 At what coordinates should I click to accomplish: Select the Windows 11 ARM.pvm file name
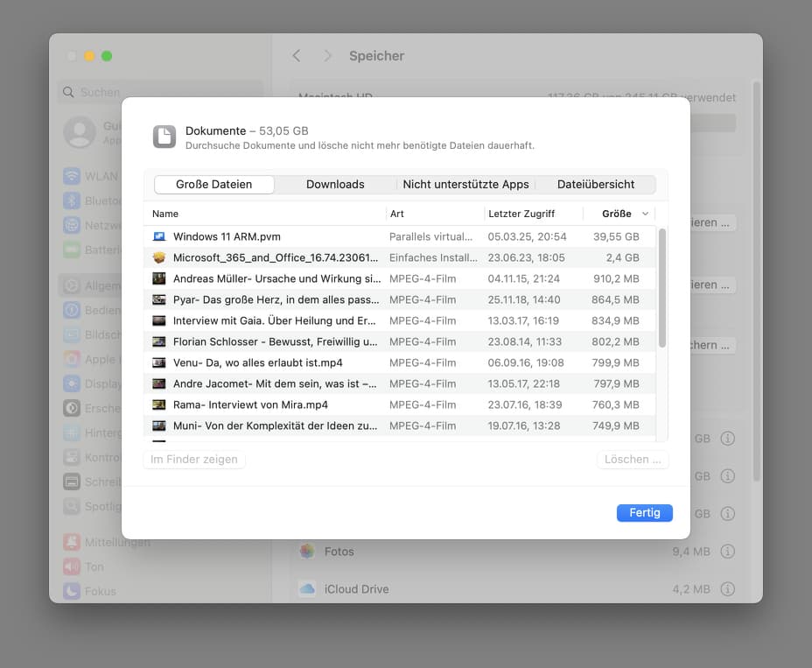coord(227,236)
